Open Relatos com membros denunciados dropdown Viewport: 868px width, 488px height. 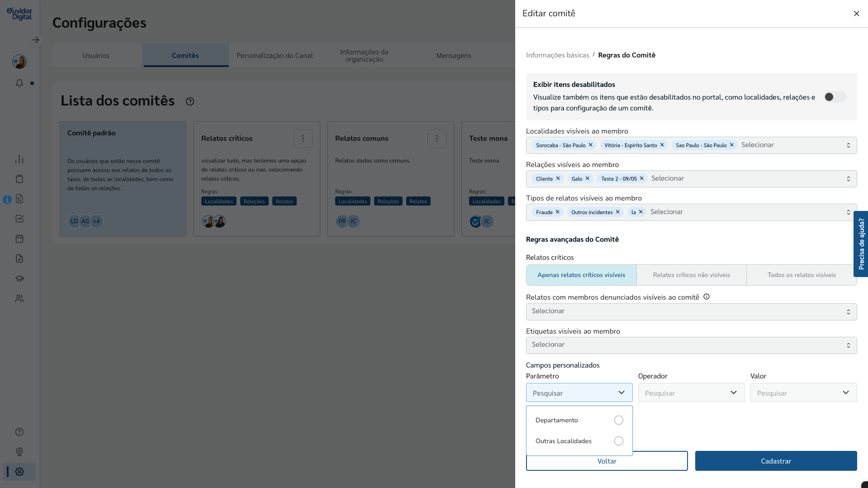691,312
